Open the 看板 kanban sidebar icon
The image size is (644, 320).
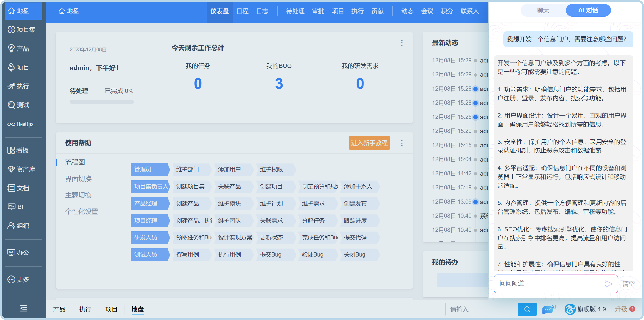coord(11,150)
